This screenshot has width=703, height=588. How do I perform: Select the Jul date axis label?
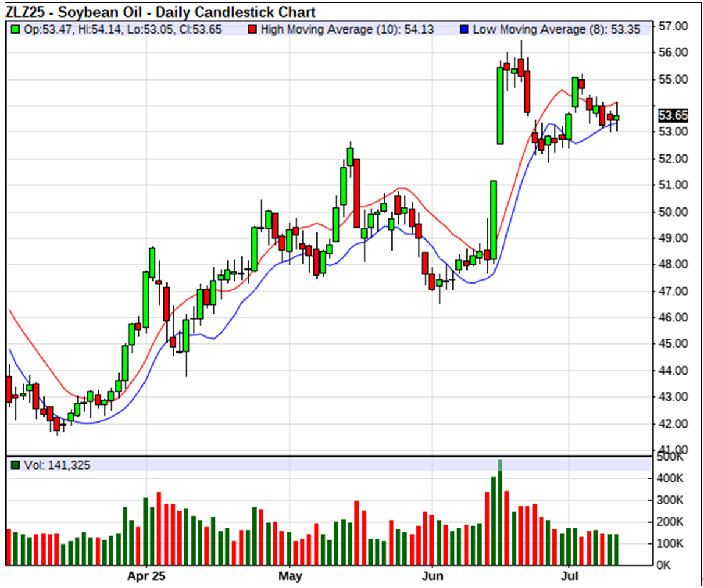(x=569, y=576)
